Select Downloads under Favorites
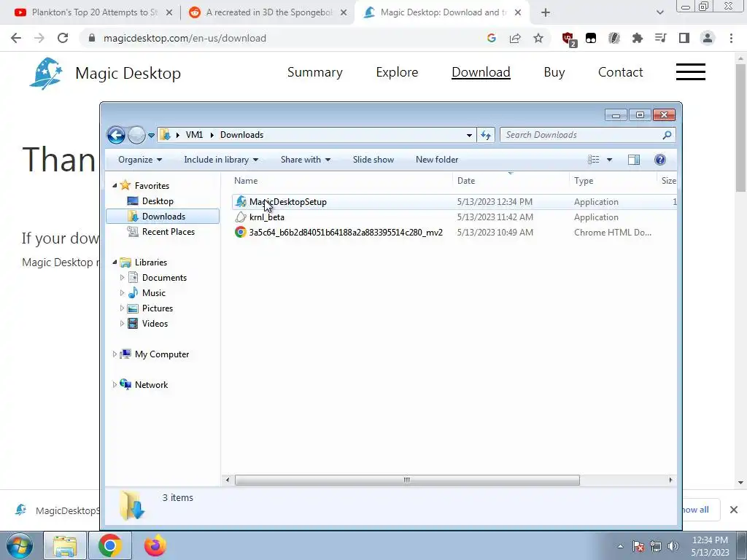The image size is (747, 560). (x=163, y=216)
